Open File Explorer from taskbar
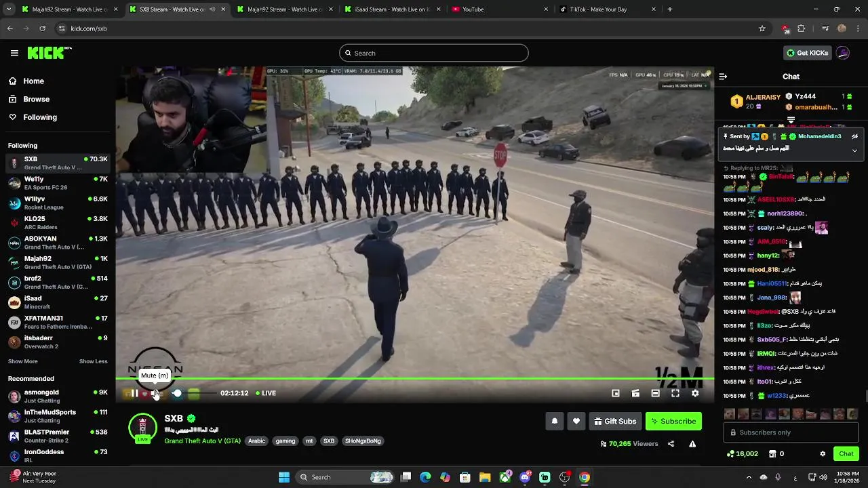The height and width of the screenshot is (488, 868). (485, 477)
